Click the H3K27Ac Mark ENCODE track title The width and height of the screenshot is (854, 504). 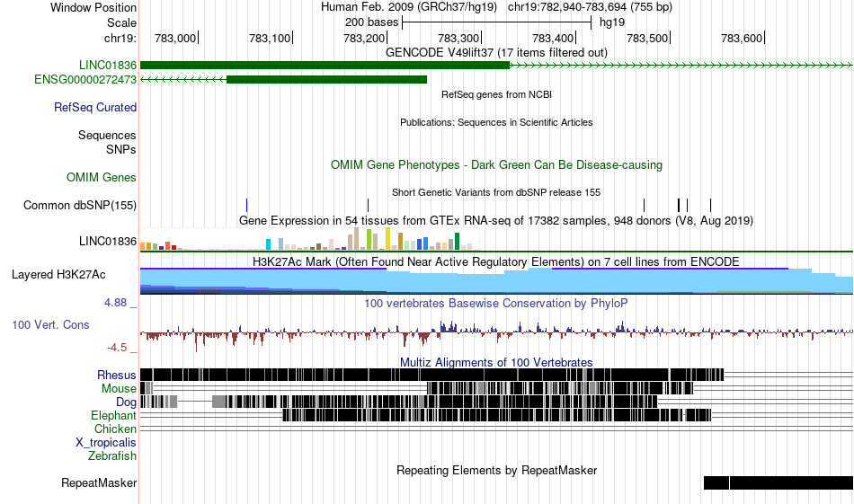(496, 261)
